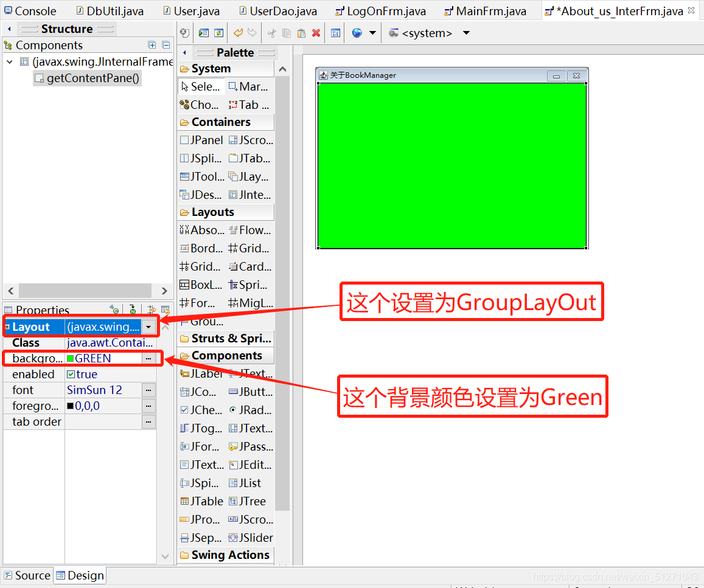Select JTable from the Components palette
Viewport: 704px width, 588px height.
(x=201, y=501)
